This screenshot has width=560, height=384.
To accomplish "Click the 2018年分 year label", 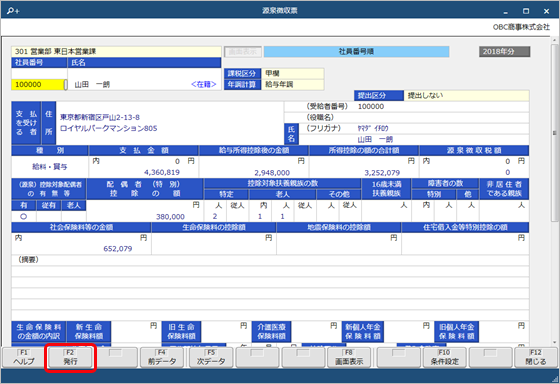I will pos(504,52).
